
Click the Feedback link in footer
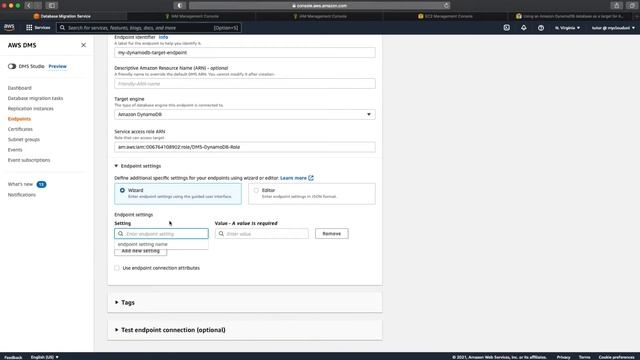(x=13, y=357)
